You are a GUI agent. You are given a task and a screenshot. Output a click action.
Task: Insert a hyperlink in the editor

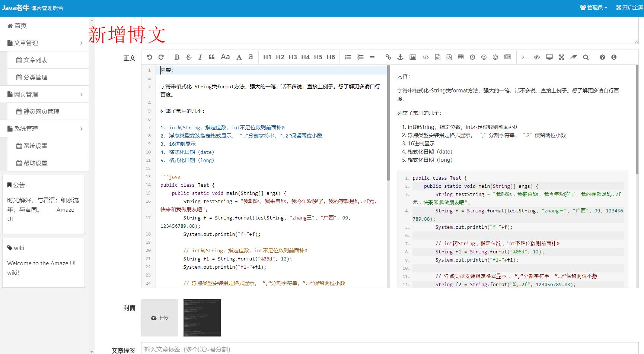click(388, 57)
